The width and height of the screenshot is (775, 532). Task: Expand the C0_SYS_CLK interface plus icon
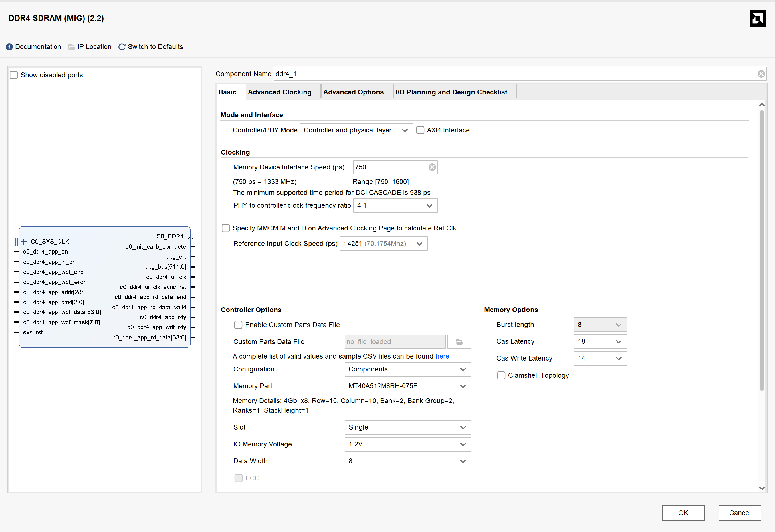(24, 242)
